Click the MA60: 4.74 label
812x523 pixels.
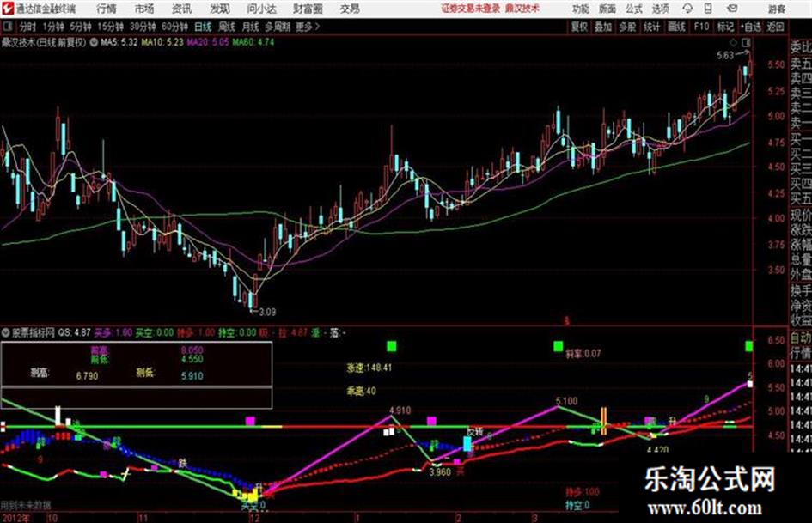point(253,42)
